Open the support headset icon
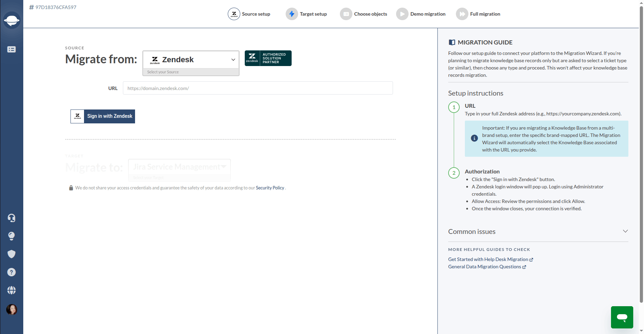The image size is (644, 334). click(11, 218)
